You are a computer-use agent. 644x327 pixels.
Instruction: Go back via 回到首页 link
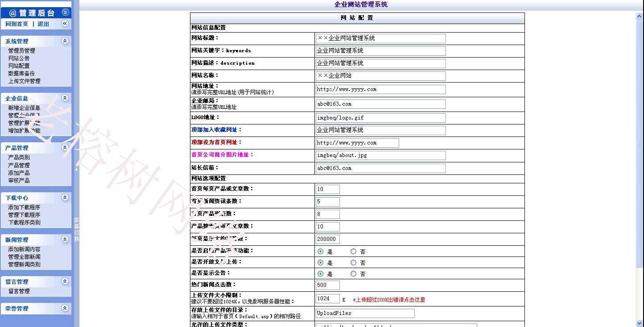click(17, 24)
